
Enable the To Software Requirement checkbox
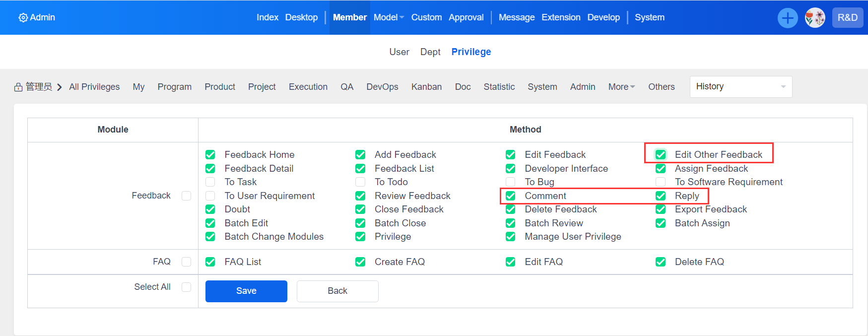661,182
